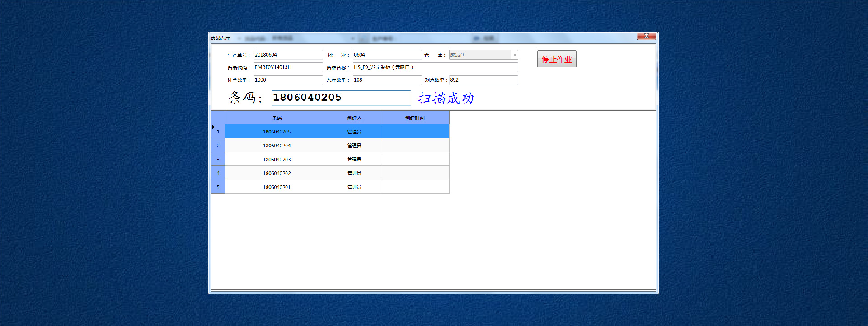The image size is (868, 326).
Task: Click the 批次 field showing 0604
Action: click(x=387, y=55)
